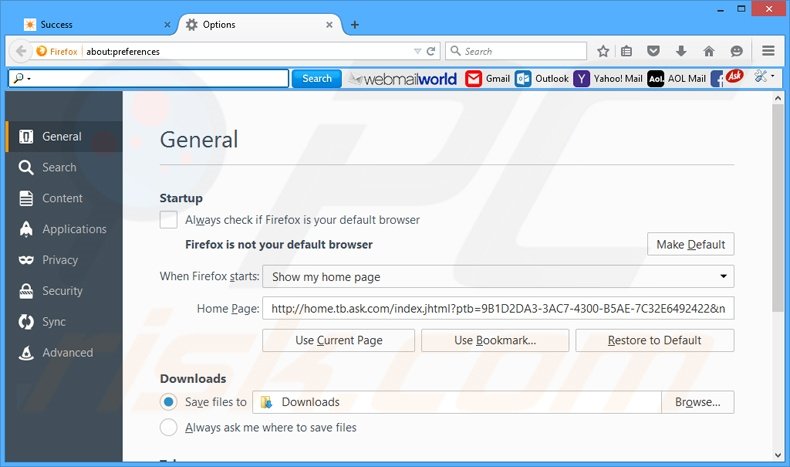
Task: Open the Search preferences section
Action: pyautogui.click(x=64, y=167)
